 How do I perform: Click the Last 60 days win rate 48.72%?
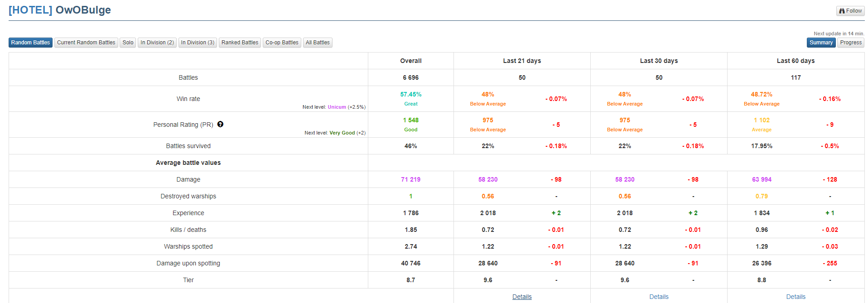pyautogui.click(x=762, y=94)
